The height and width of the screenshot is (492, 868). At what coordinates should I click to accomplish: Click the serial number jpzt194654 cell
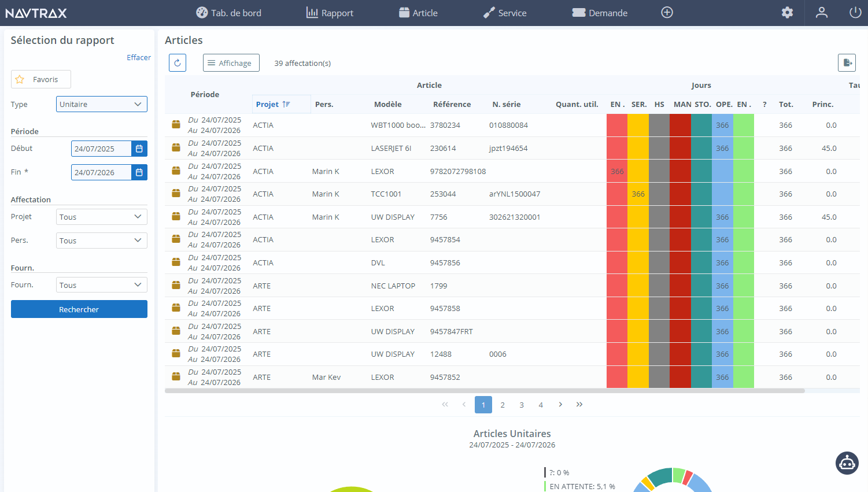click(508, 148)
